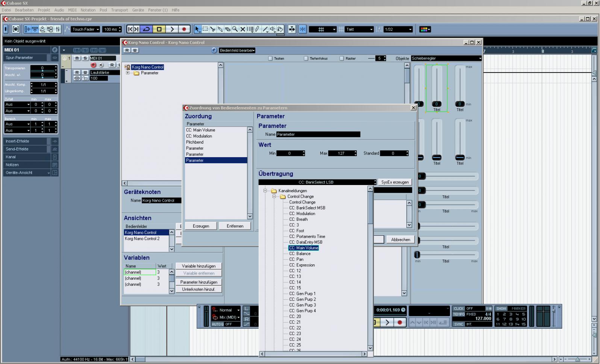
Task: Select the Draw pencil tool
Action: 258,29
